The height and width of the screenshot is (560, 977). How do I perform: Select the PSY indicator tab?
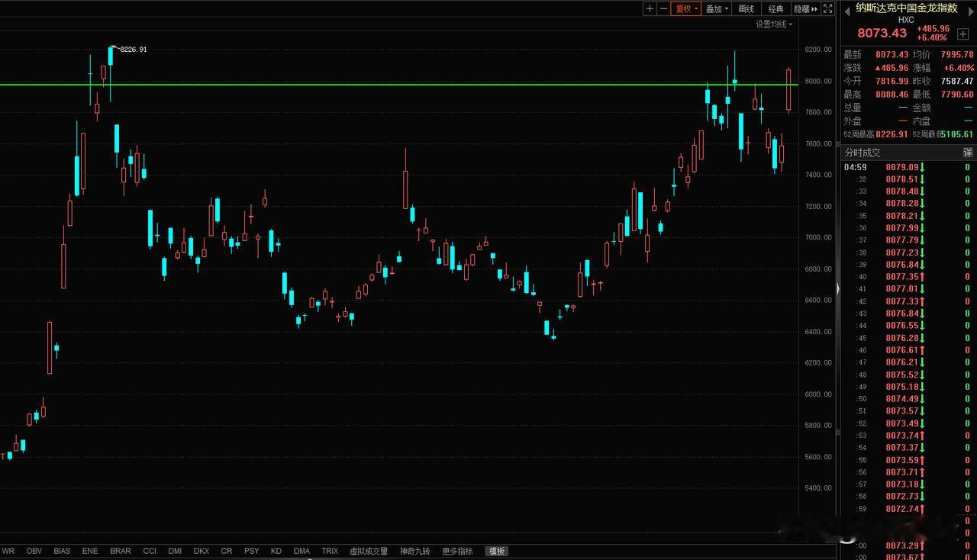tap(251, 551)
